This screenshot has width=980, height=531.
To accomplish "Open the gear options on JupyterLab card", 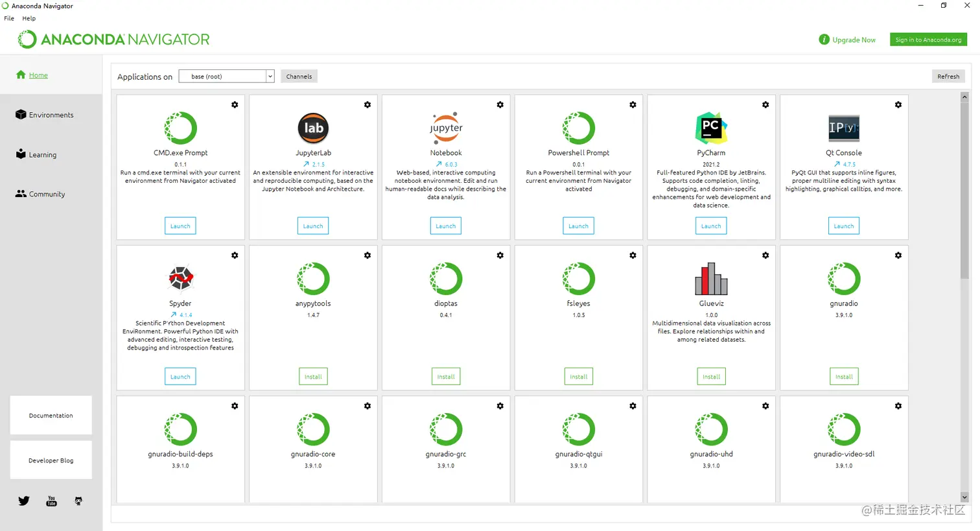I will pyautogui.click(x=367, y=104).
